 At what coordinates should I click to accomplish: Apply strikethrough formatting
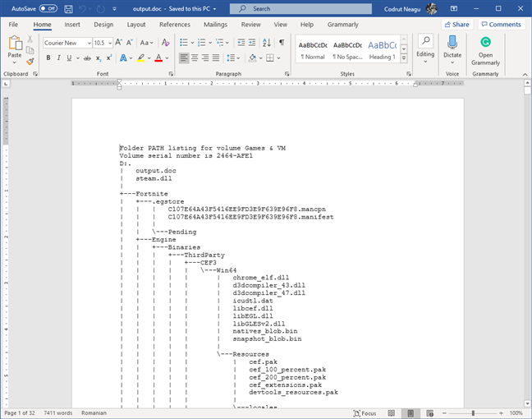[x=87, y=58]
